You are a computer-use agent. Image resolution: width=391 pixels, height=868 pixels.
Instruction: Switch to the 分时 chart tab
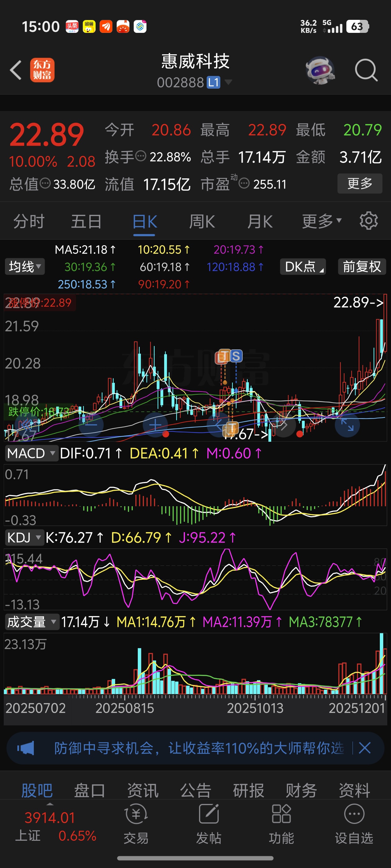click(29, 222)
